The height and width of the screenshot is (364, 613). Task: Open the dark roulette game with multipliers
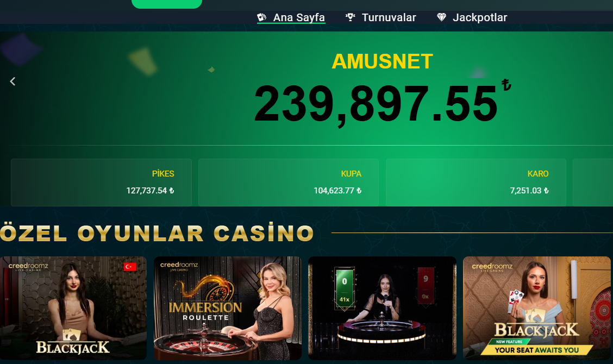(383, 308)
